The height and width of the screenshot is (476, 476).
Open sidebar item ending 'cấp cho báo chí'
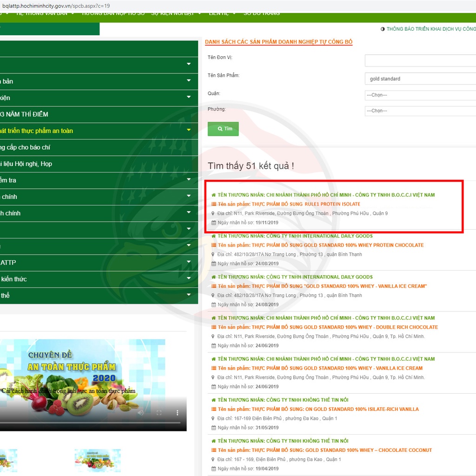99,147
